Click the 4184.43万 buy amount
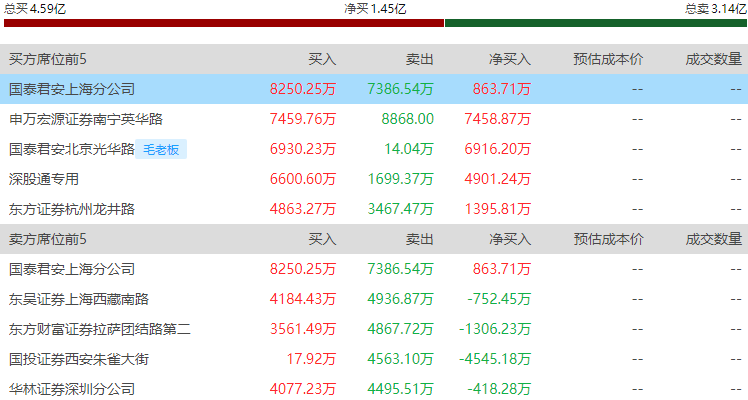This screenshot has height=400, width=748. (303, 299)
